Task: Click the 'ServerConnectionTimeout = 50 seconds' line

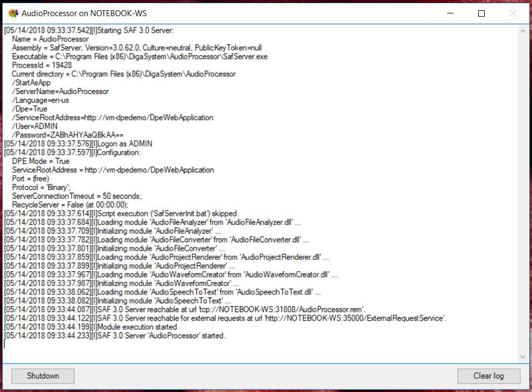Action: pos(76,196)
